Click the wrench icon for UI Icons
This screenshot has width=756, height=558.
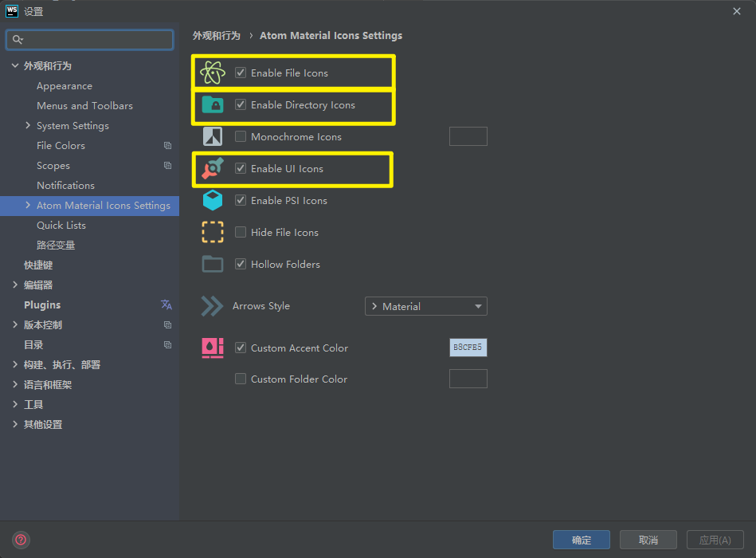213,168
